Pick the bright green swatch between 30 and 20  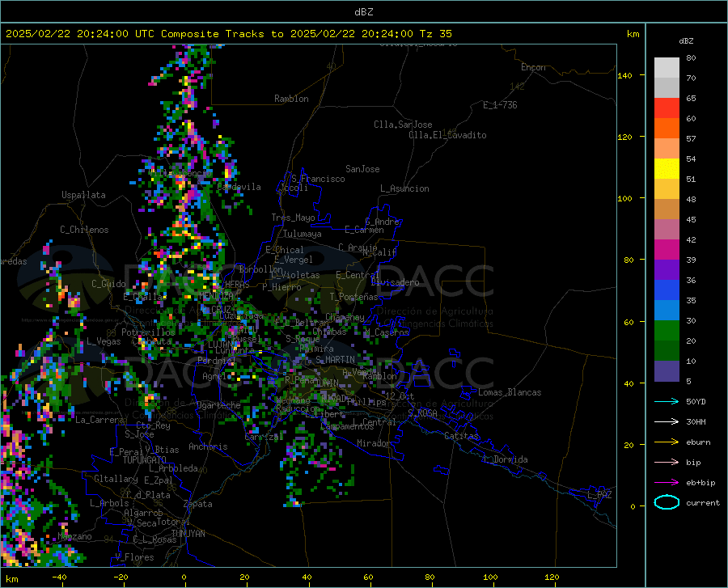pyautogui.click(x=667, y=331)
